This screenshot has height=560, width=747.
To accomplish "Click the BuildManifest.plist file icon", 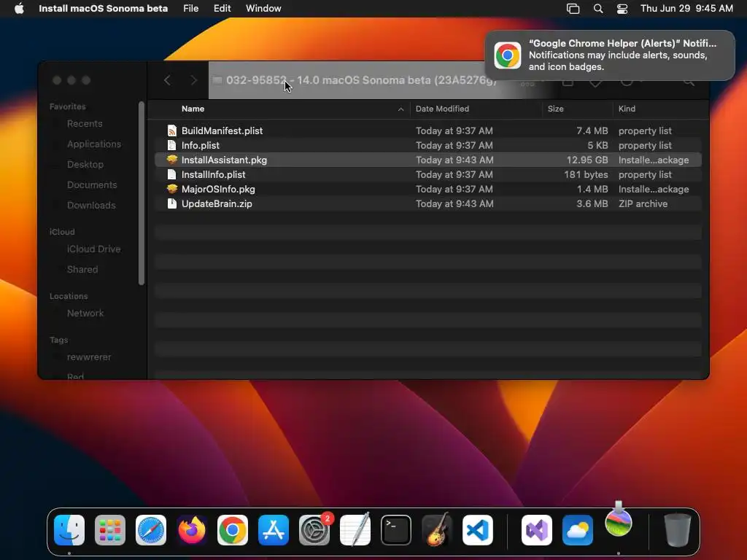I will pos(172,131).
